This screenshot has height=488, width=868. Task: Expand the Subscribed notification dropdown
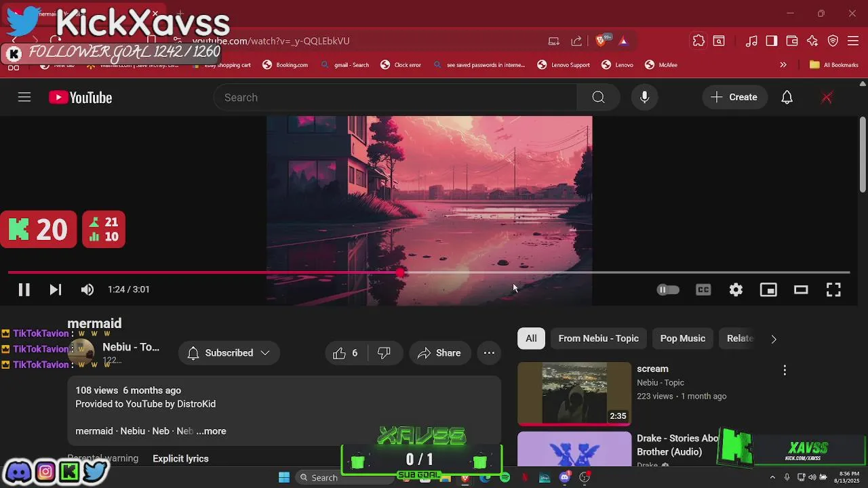tap(229, 353)
